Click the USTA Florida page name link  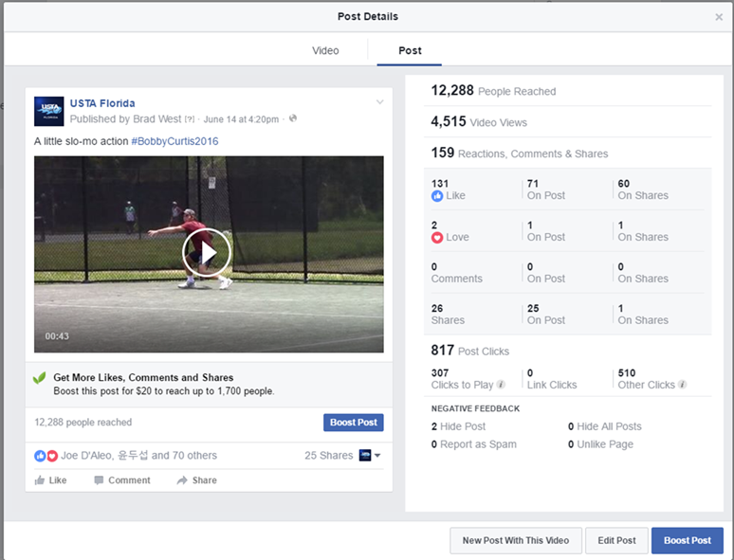102,103
